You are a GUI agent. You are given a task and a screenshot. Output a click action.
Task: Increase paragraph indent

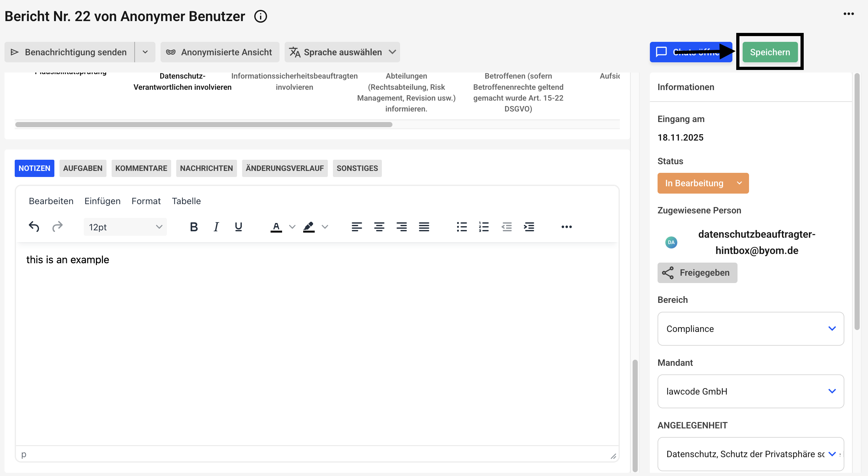[529, 226]
